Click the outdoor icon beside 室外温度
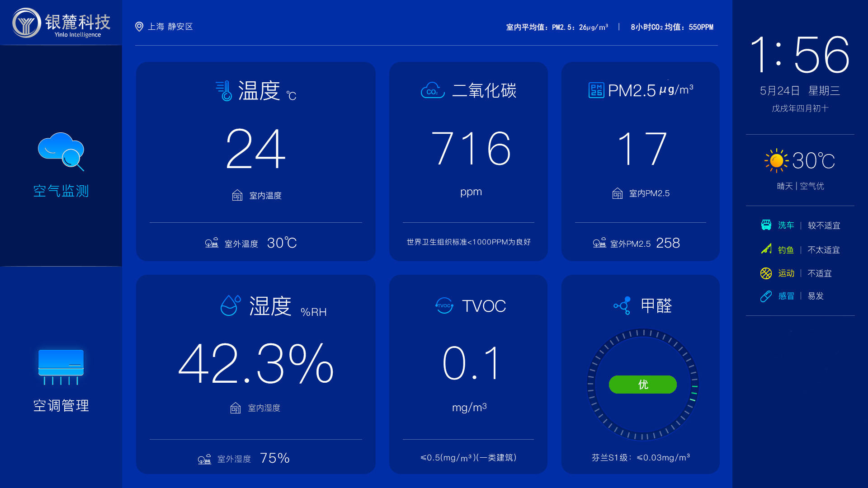 coord(212,243)
